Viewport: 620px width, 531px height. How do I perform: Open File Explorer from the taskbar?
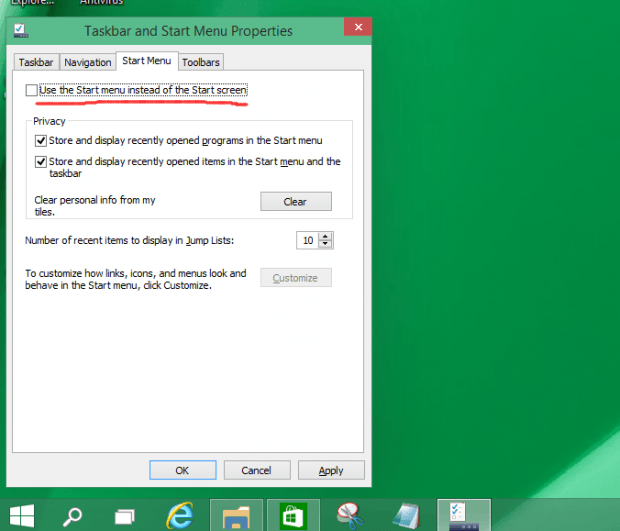point(236,515)
